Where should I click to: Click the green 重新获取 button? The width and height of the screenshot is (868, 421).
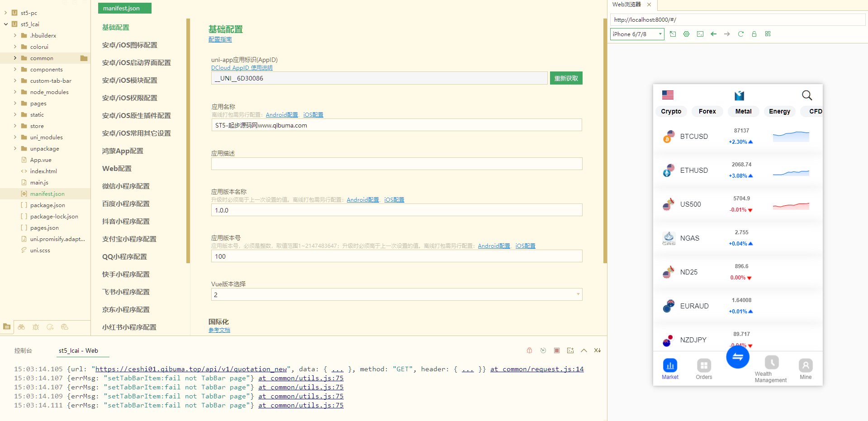click(566, 78)
